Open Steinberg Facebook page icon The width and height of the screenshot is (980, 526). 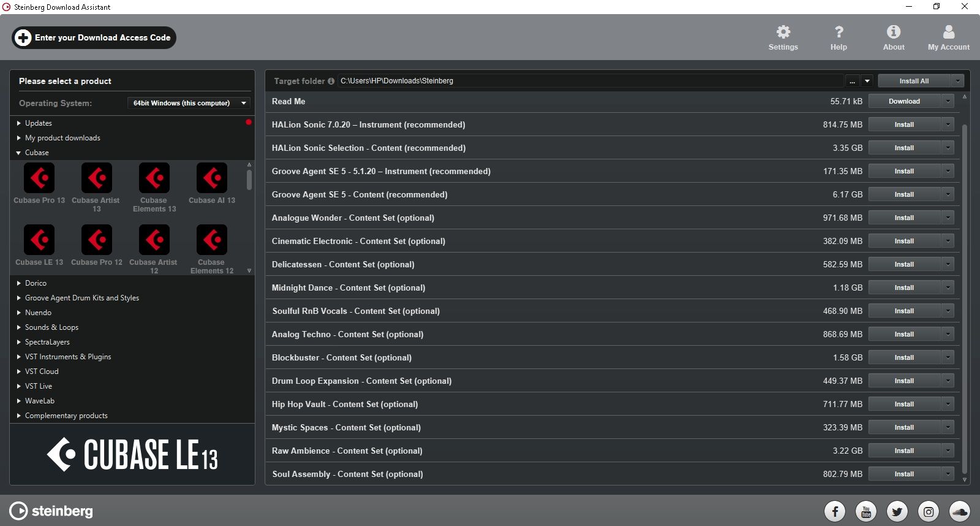pos(834,511)
